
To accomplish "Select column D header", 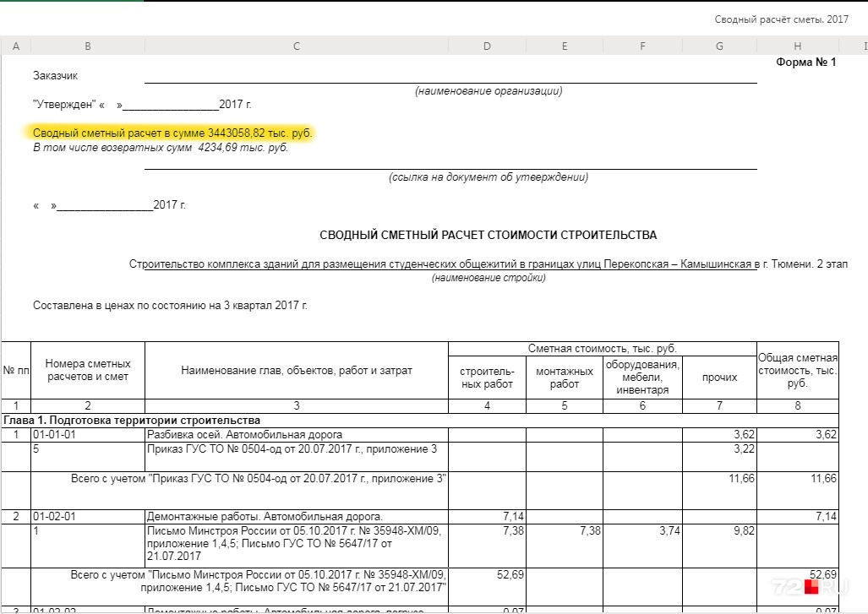I will (x=487, y=46).
